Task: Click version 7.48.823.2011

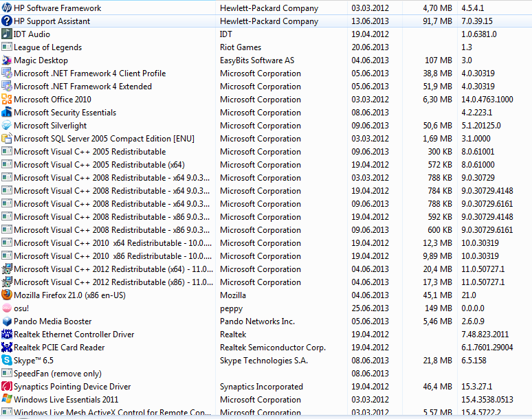Action: click(485, 335)
